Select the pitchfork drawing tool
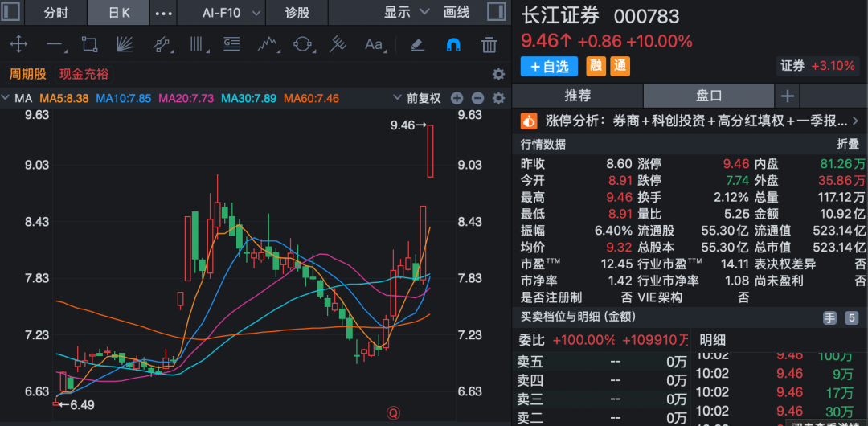 point(338,44)
